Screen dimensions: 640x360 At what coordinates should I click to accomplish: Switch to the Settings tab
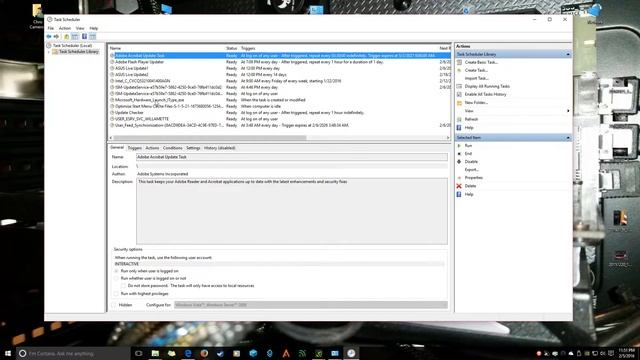click(193, 148)
